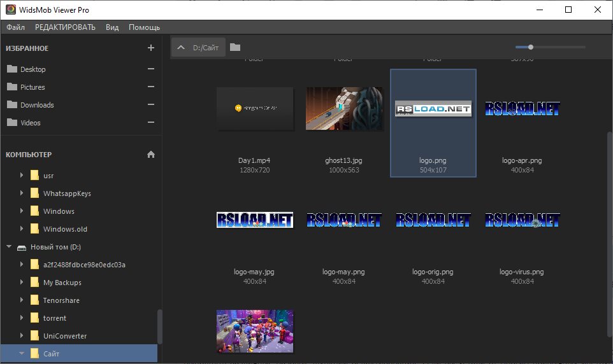This screenshot has height=364, width=613.
Task: Expand the UniConverter folder
Action: (x=22, y=335)
